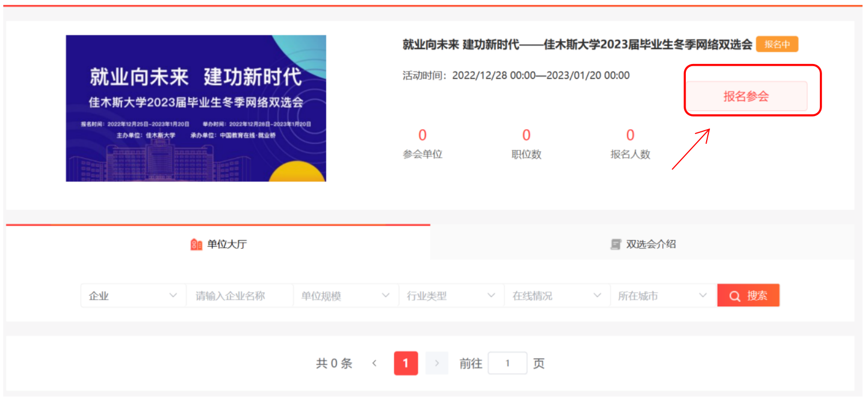Switch to the 单位大厅 tab
The image size is (868, 402).
point(219,244)
